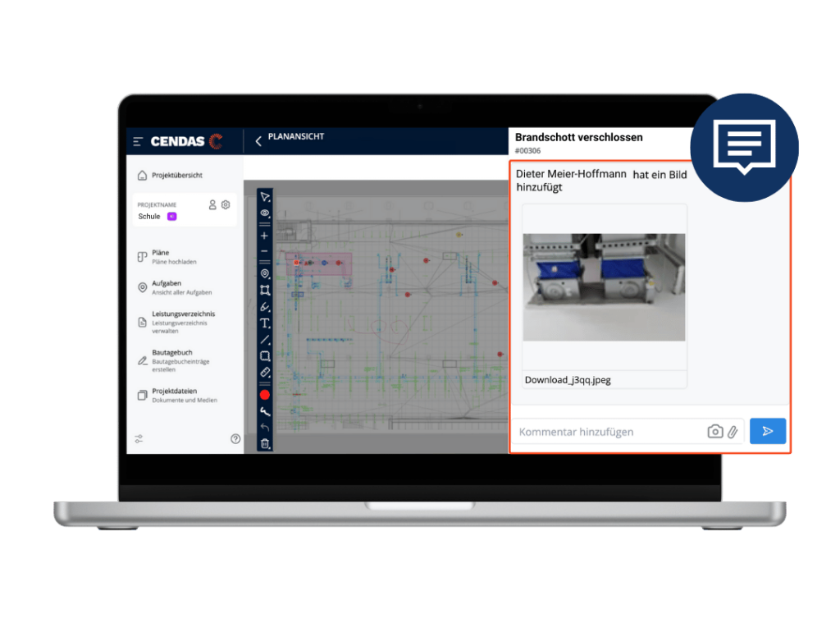Go back using the Planansicht chevron

pos(258,141)
